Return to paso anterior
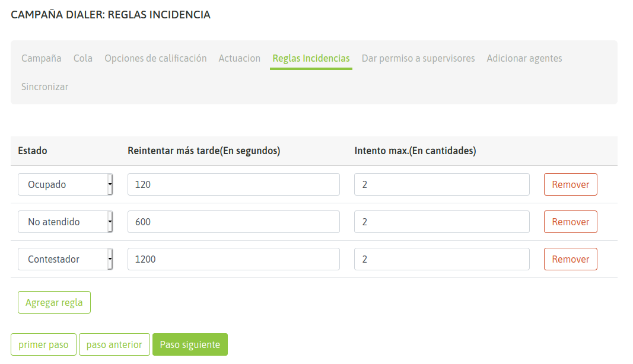 point(114,344)
